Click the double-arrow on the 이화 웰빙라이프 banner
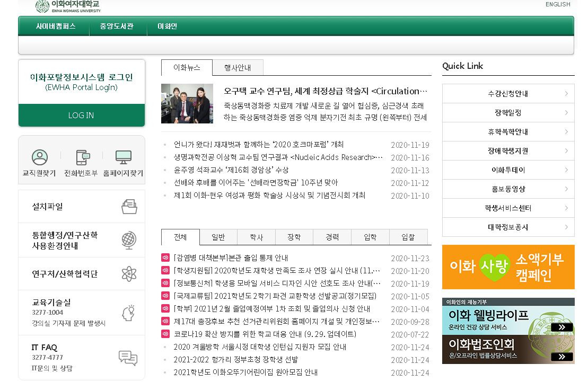The height and width of the screenshot is (382, 588). (563, 327)
